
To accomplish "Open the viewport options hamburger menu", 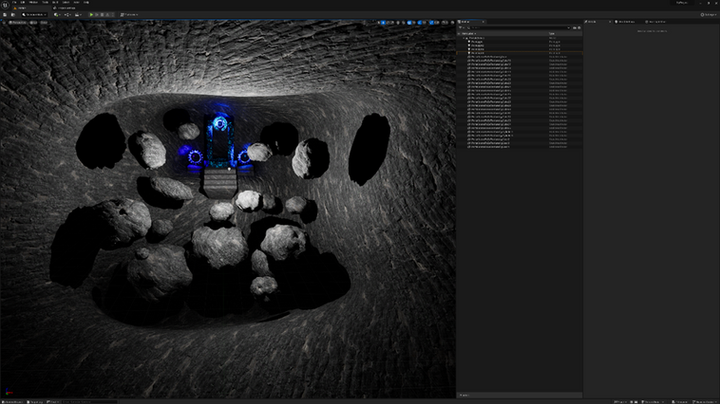I will click(4, 22).
